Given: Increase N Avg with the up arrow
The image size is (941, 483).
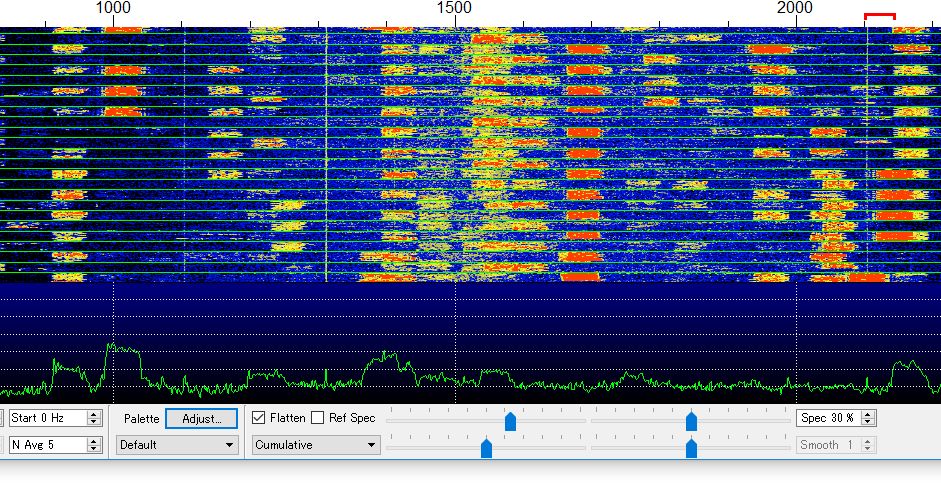Looking at the screenshot, I should point(94,441).
